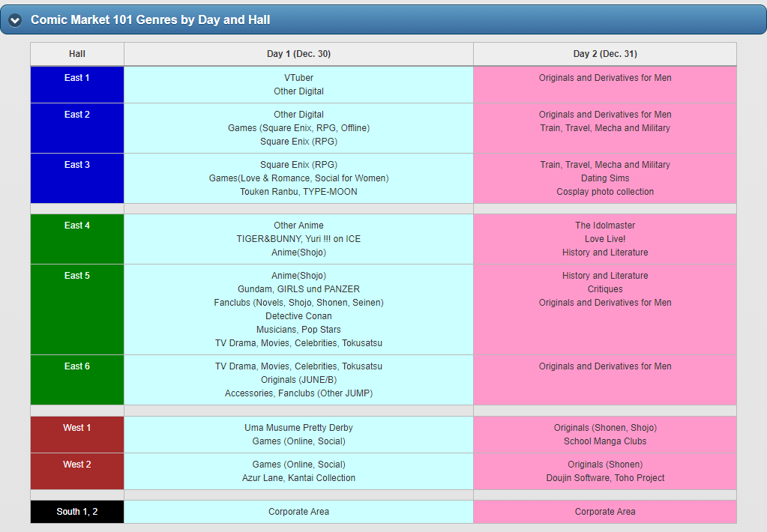Select the East 4 hall cell

[x=76, y=239]
